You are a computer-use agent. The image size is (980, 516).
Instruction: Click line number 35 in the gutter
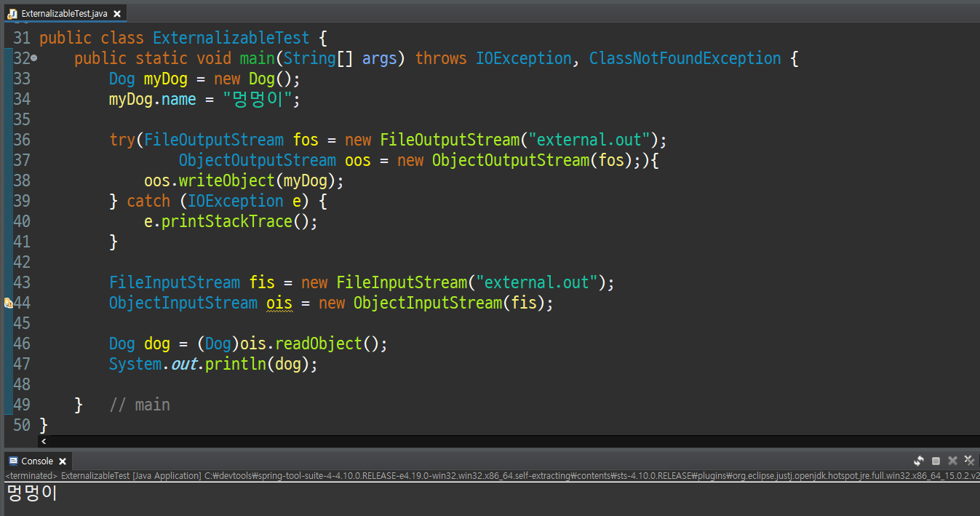click(22, 119)
